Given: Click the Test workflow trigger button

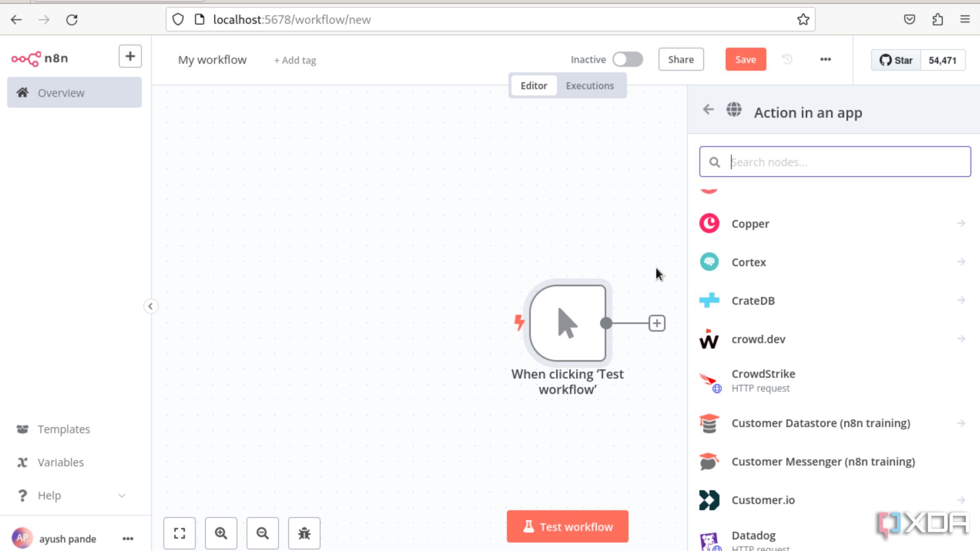Looking at the screenshot, I should click(x=567, y=527).
